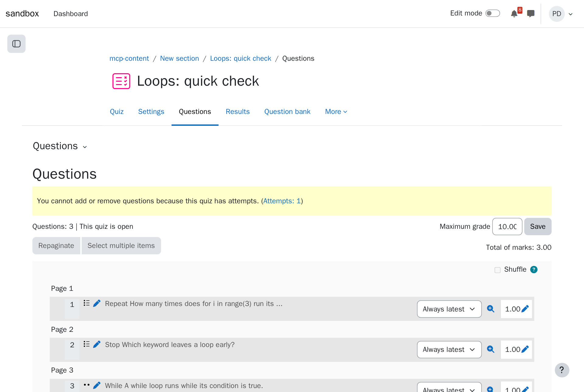Click the Repaginate button
Image resolution: width=584 pixels, height=392 pixels.
pyautogui.click(x=56, y=246)
